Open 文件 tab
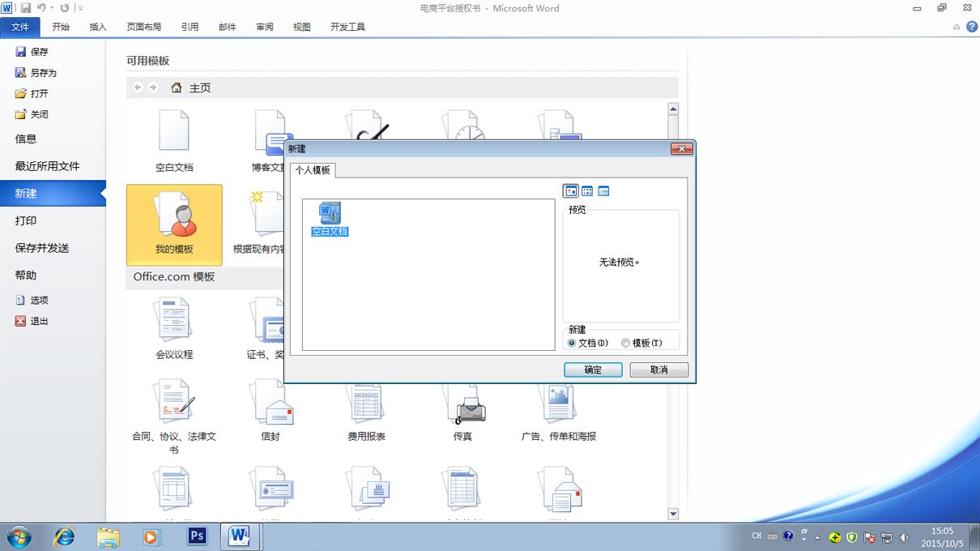 20,27
